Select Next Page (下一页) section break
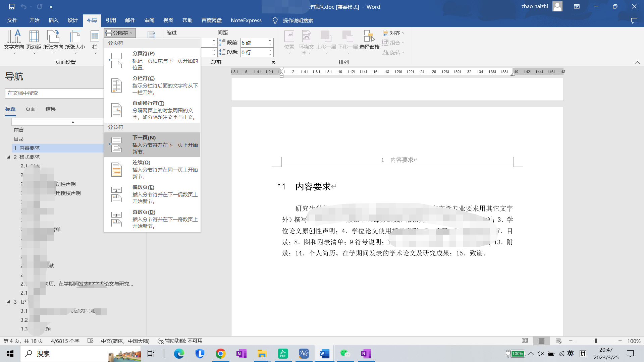The height and width of the screenshot is (362, 644). coord(152,145)
